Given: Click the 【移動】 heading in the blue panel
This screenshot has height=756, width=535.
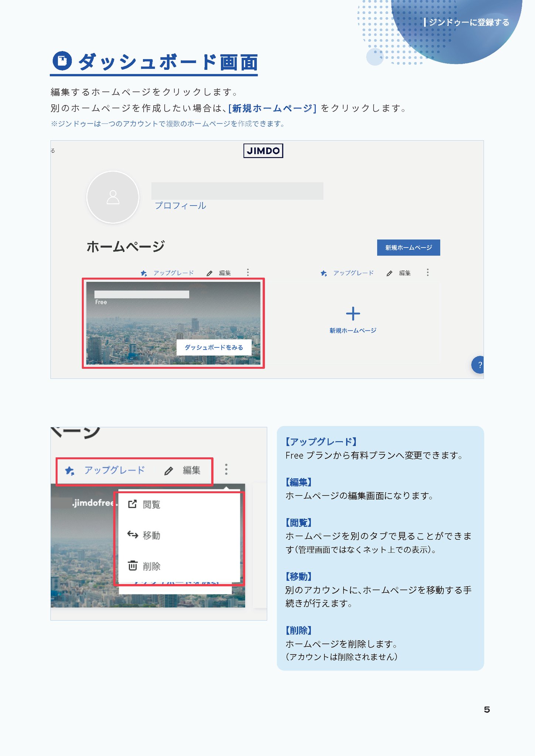Looking at the screenshot, I should (x=299, y=576).
